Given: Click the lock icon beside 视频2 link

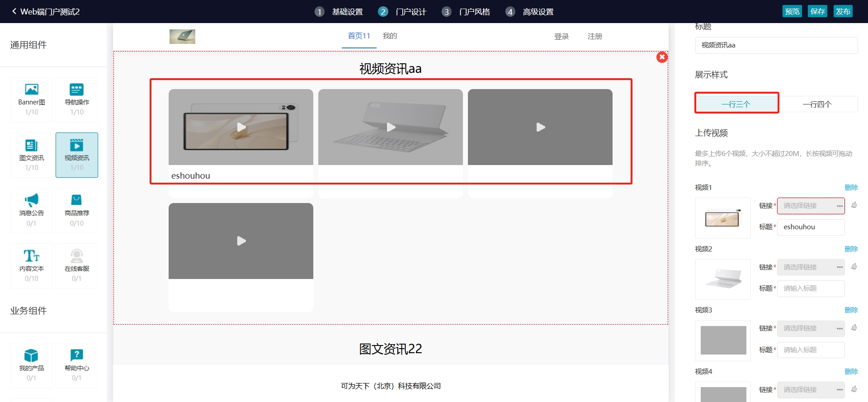Looking at the screenshot, I should coord(854,267).
